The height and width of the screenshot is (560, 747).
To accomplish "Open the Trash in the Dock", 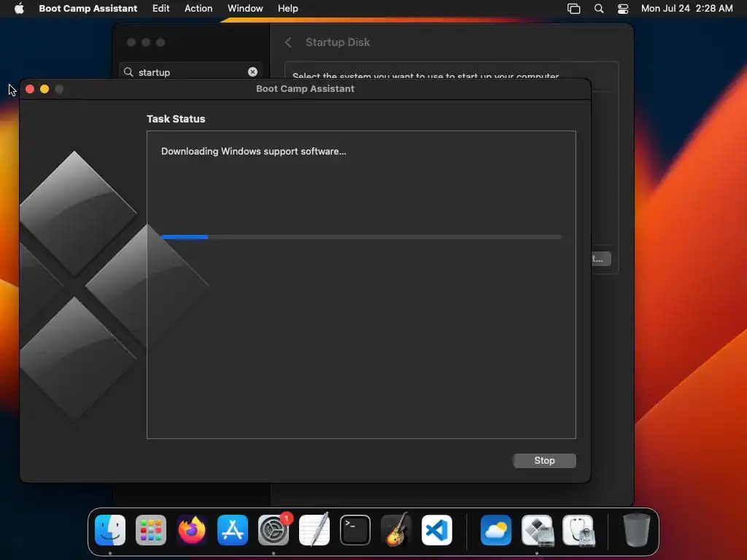I will pos(636,530).
